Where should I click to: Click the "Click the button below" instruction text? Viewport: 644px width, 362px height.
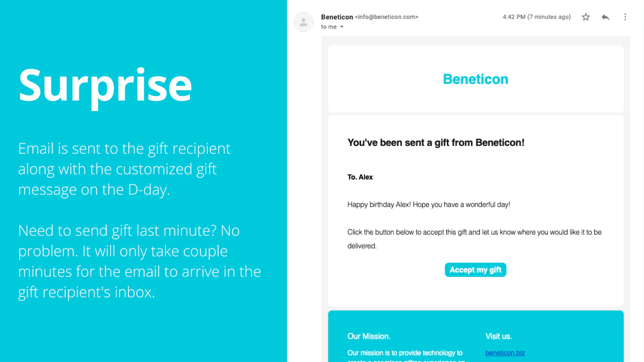(474, 232)
